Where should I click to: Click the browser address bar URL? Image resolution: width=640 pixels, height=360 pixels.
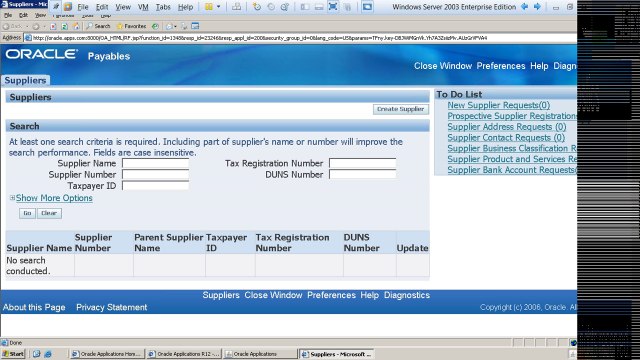click(x=260, y=38)
